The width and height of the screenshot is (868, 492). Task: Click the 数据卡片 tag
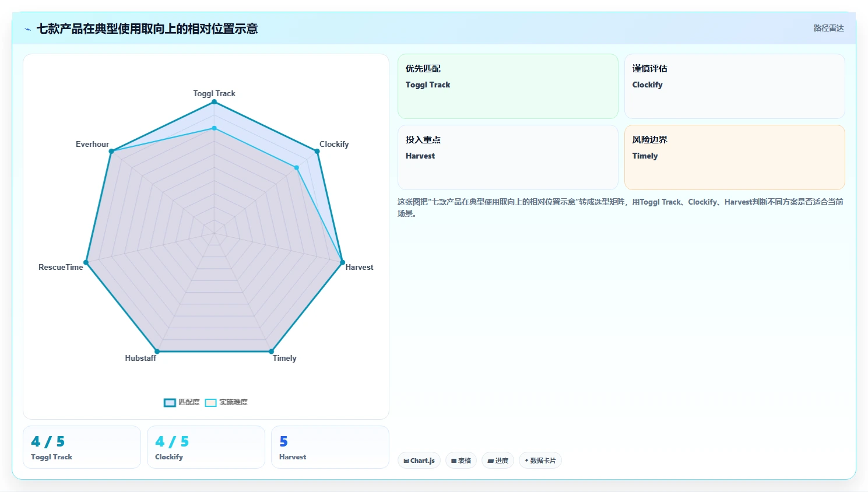click(x=540, y=461)
